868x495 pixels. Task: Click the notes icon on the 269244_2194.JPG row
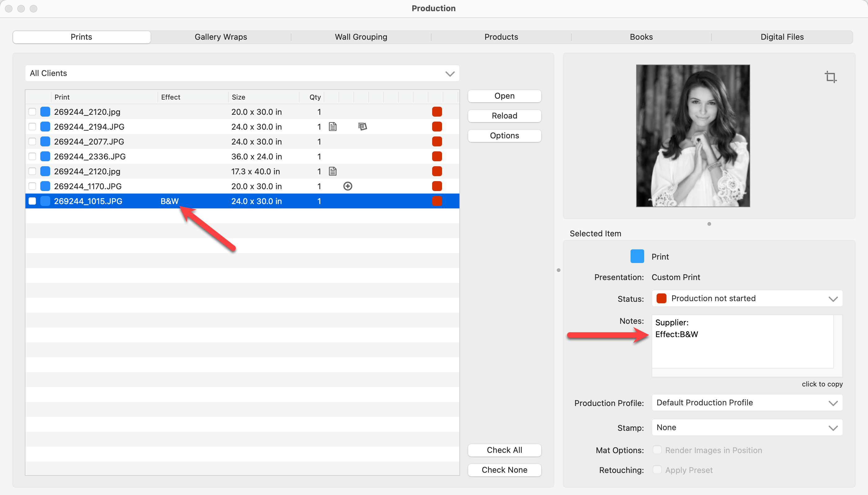click(x=333, y=127)
